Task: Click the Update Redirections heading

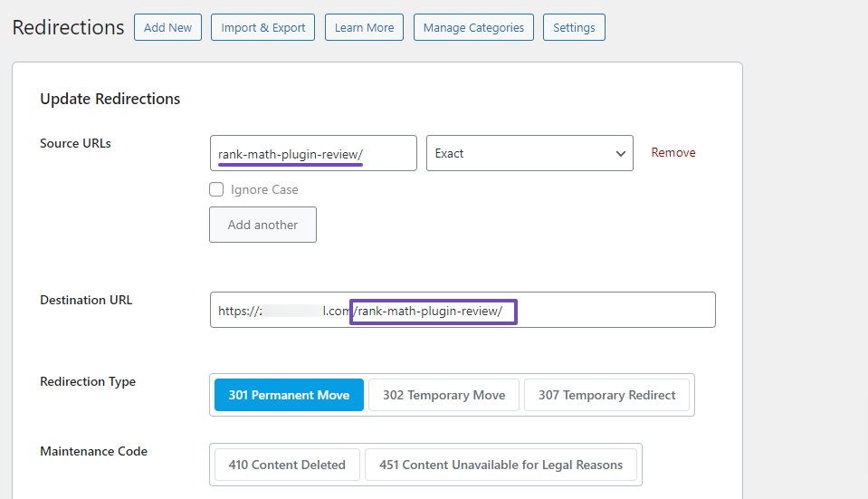Action: (110, 99)
